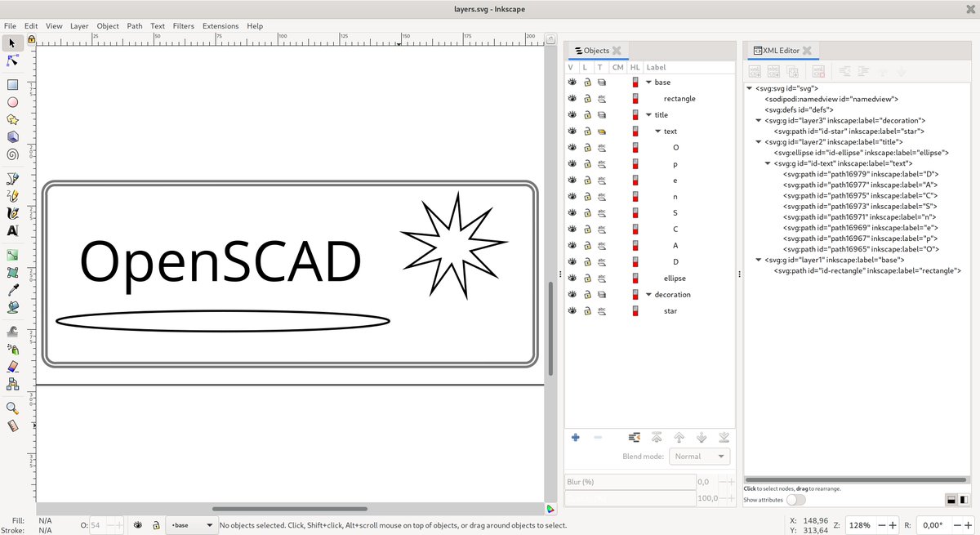Open the Path menu

pyautogui.click(x=135, y=26)
